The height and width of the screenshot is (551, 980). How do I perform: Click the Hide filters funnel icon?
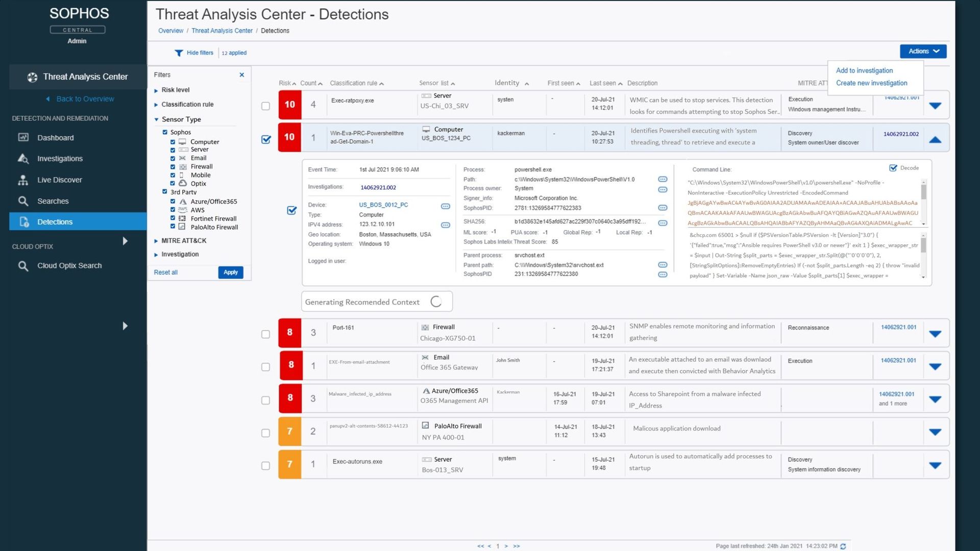click(x=179, y=53)
